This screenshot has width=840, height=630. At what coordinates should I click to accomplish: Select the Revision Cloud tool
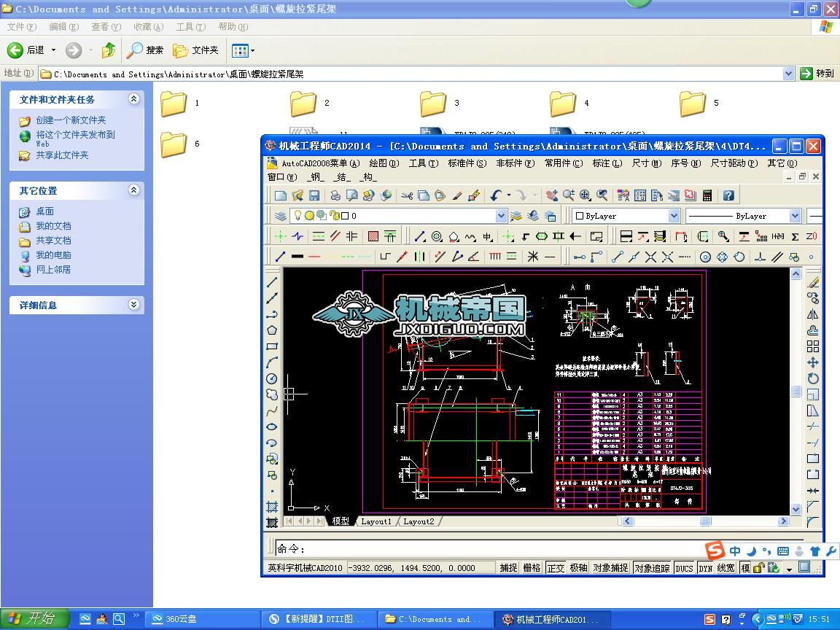click(x=272, y=394)
